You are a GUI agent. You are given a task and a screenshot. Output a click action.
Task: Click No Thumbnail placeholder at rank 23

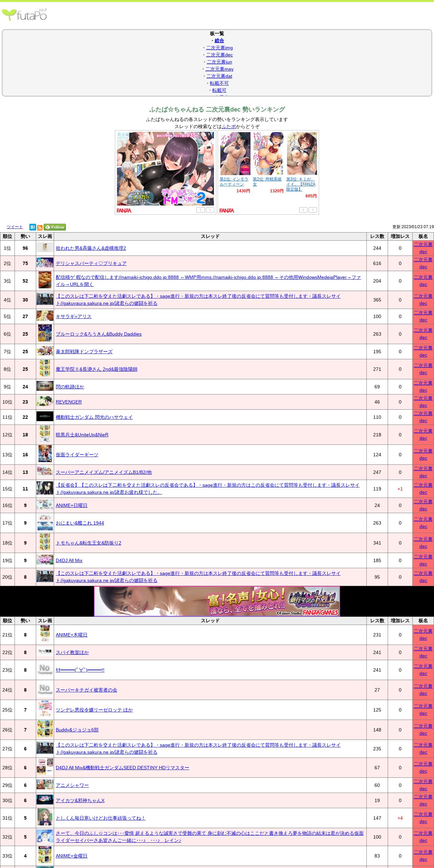(x=45, y=669)
